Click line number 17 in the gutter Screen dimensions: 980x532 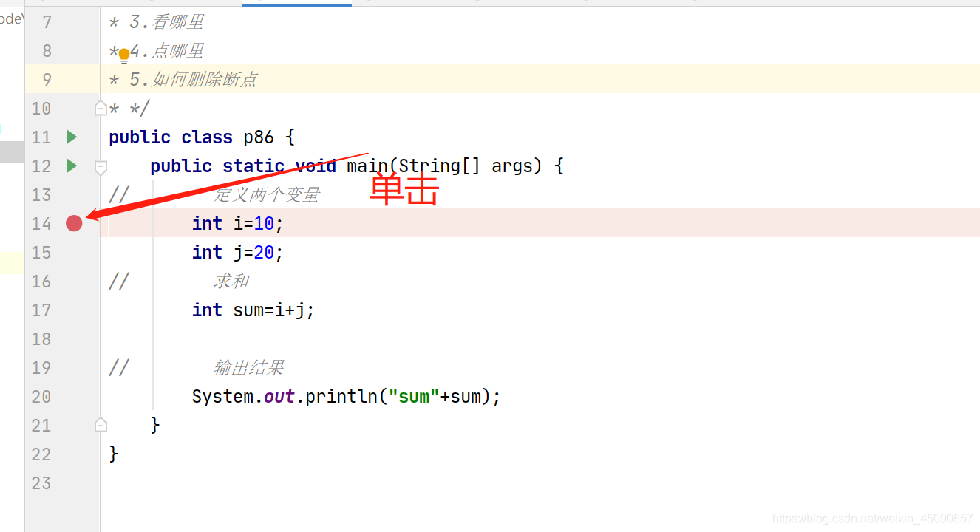tap(41, 310)
